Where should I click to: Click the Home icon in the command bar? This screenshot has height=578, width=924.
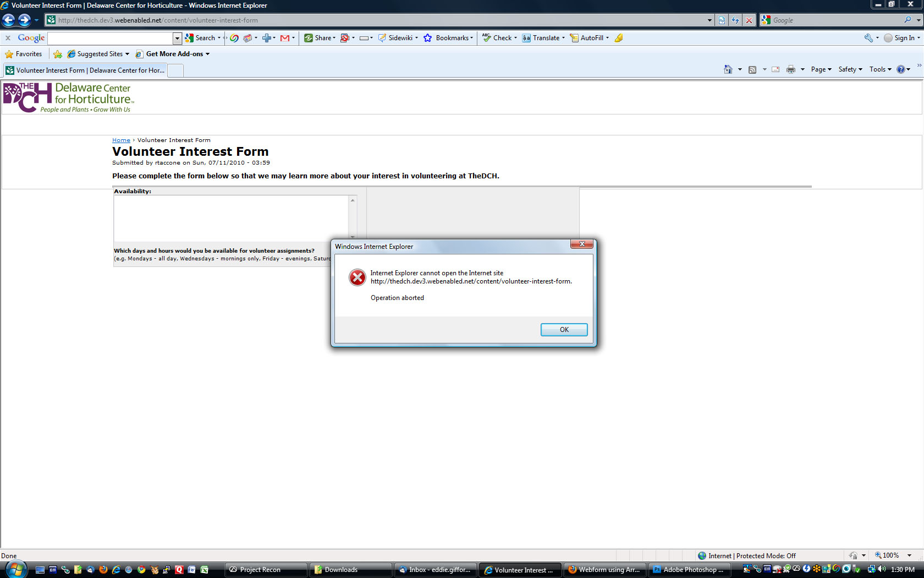[x=728, y=69]
